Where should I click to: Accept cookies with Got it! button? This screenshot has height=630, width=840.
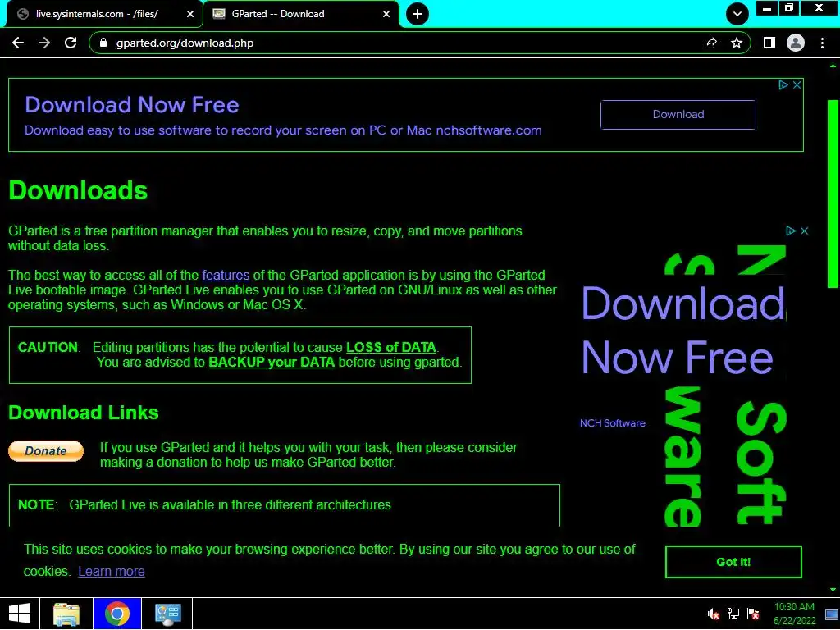click(x=733, y=562)
